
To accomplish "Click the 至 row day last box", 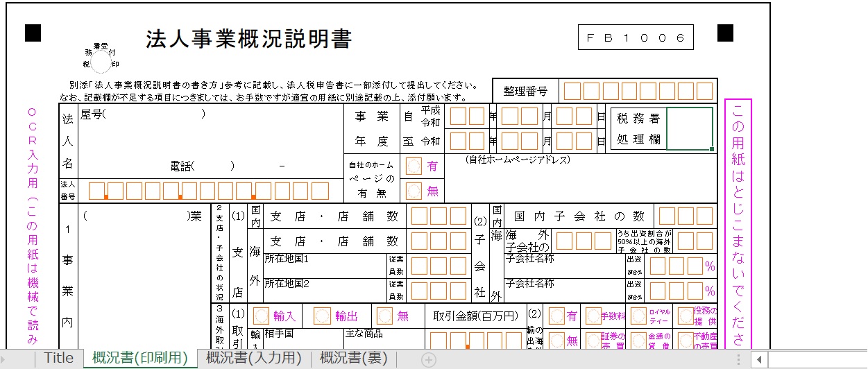I will tap(584, 141).
